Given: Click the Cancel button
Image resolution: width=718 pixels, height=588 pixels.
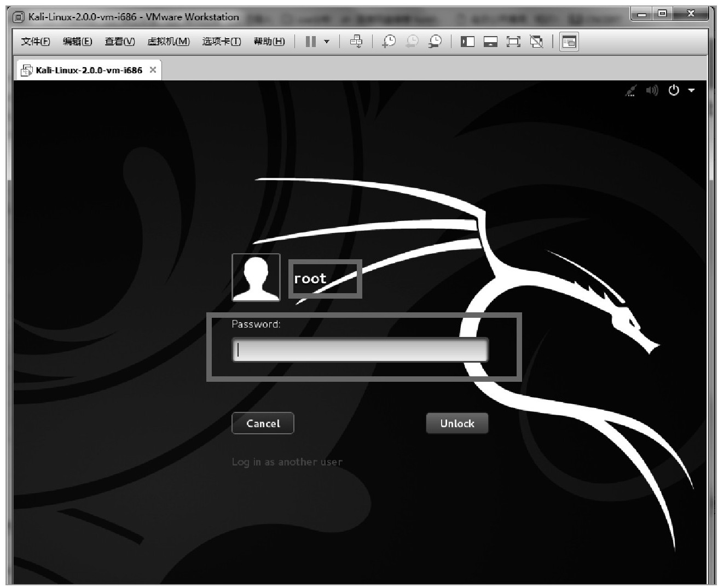Looking at the screenshot, I should click(263, 423).
